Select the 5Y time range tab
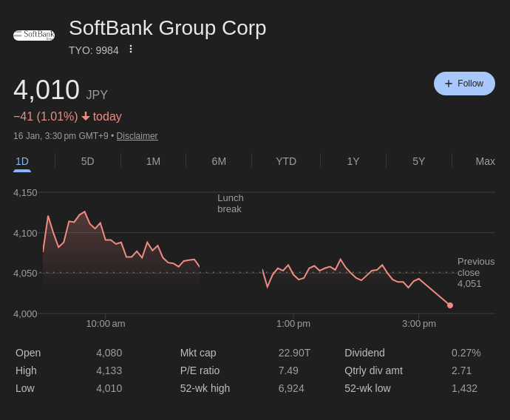The image size is (510, 420). pyautogui.click(x=418, y=161)
